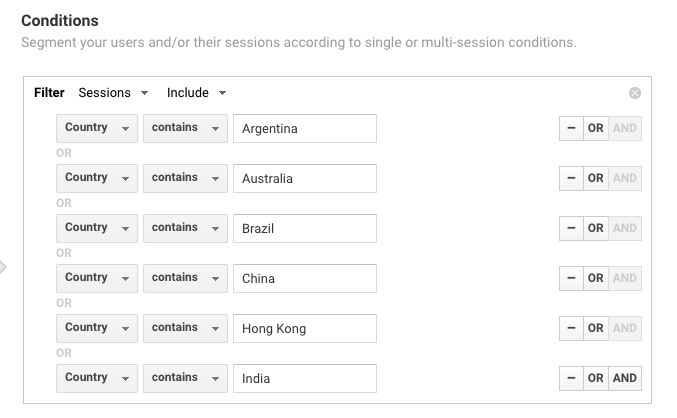Change the contains operator for Brazil row
The height and width of the screenshot is (418, 677).
click(x=185, y=228)
